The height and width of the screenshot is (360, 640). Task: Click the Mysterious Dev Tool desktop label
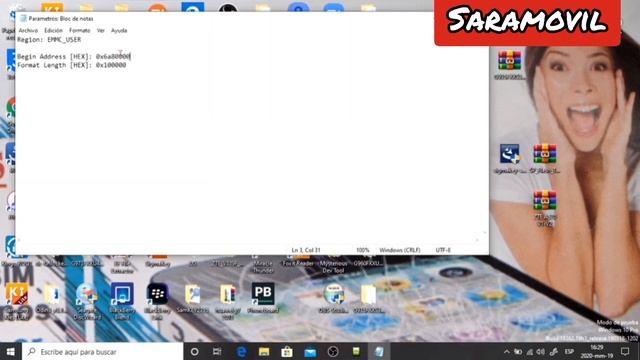click(x=333, y=267)
